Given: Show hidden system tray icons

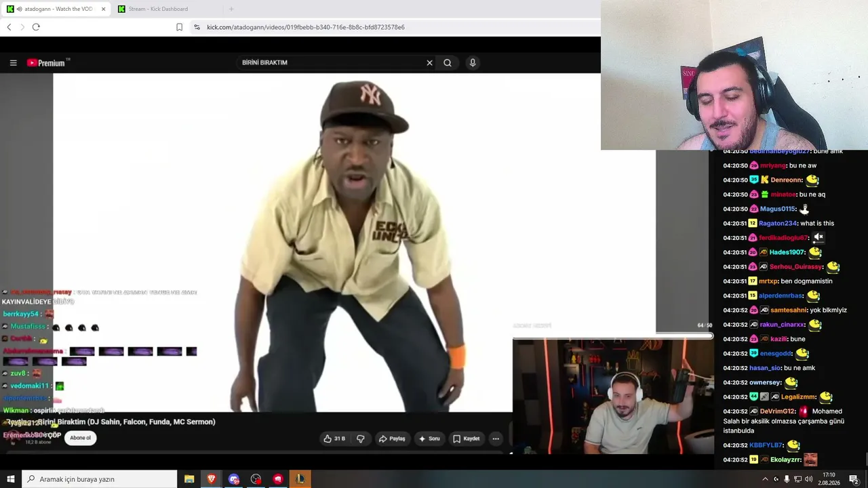Looking at the screenshot, I should point(766,479).
